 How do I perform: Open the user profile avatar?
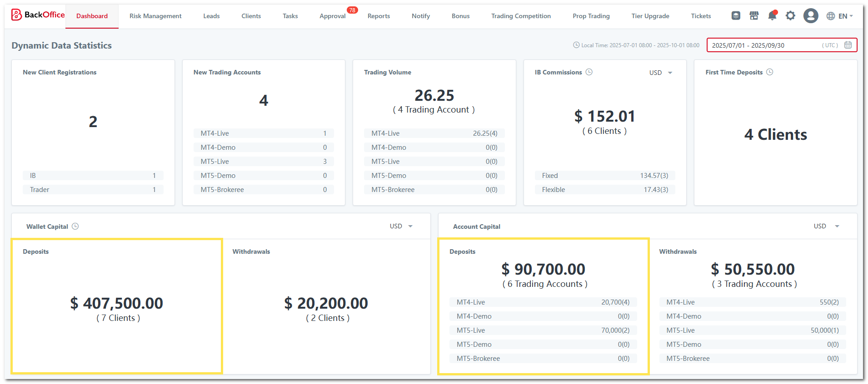(x=811, y=16)
